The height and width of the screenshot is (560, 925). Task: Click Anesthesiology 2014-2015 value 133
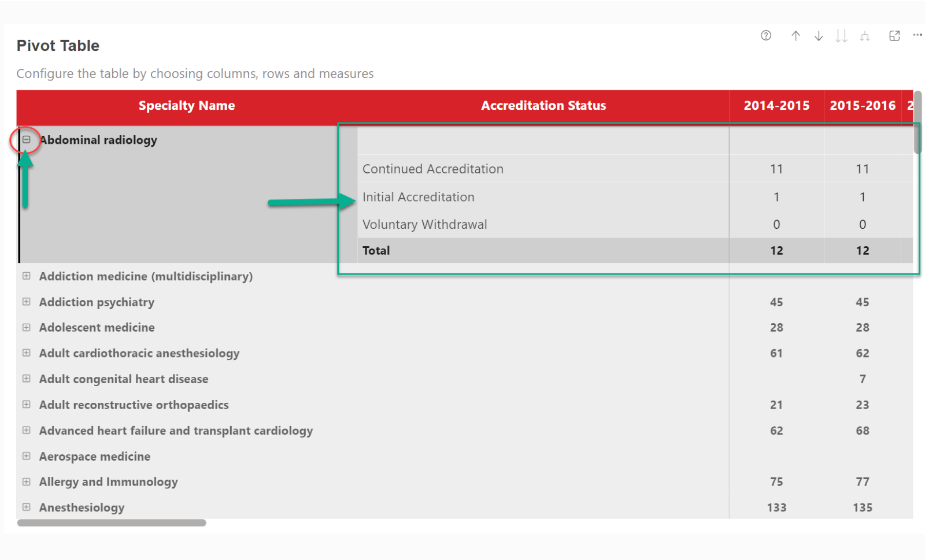pos(776,507)
